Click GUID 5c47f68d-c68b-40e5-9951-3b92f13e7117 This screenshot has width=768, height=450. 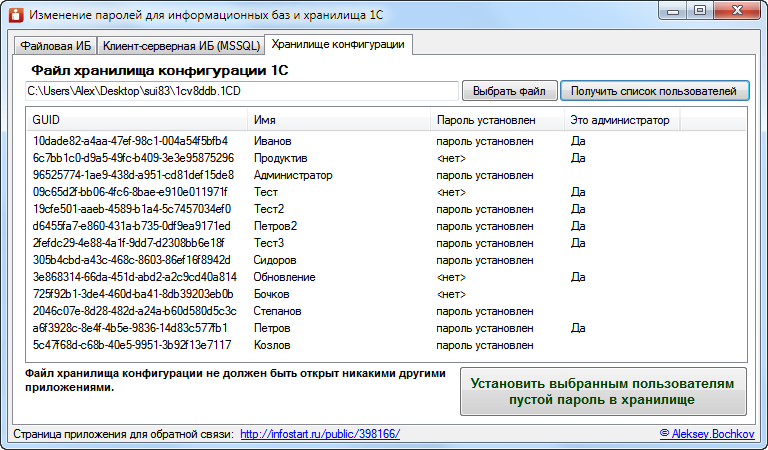click(132, 345)
